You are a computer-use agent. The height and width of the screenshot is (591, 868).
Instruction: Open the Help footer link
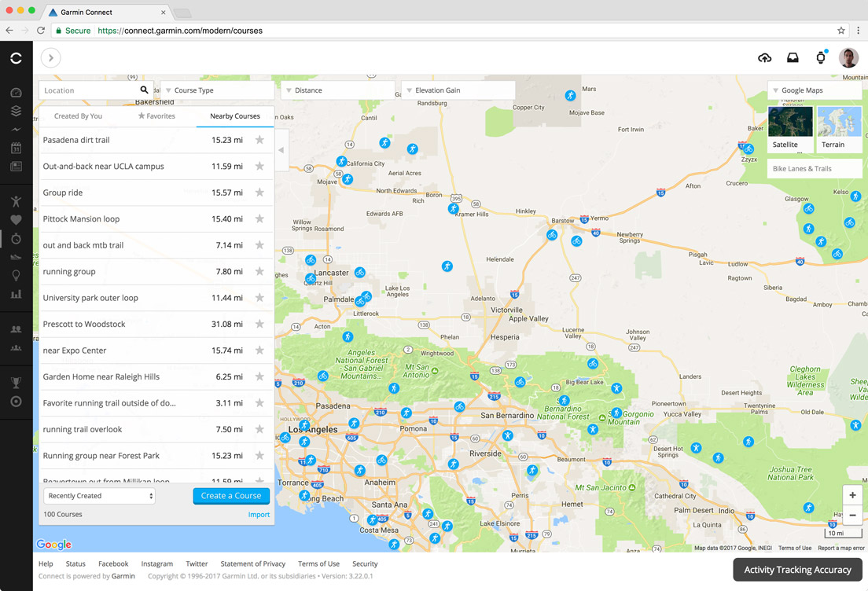[46, 563]
